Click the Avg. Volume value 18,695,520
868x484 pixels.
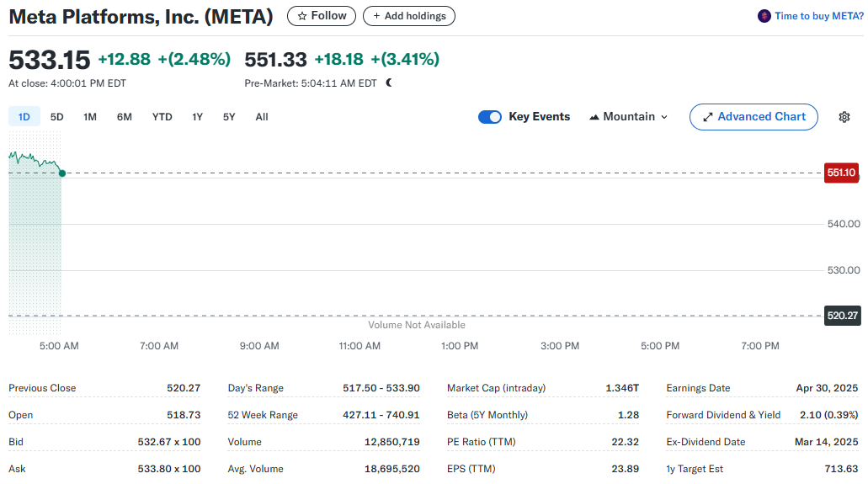click(x=392, y=469)
